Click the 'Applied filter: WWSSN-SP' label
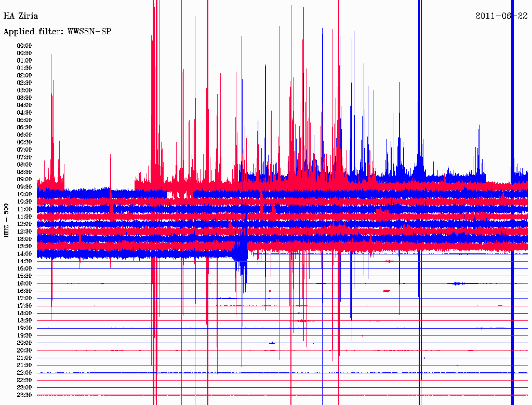Viewport: 532px width, 405px height. 57,32
